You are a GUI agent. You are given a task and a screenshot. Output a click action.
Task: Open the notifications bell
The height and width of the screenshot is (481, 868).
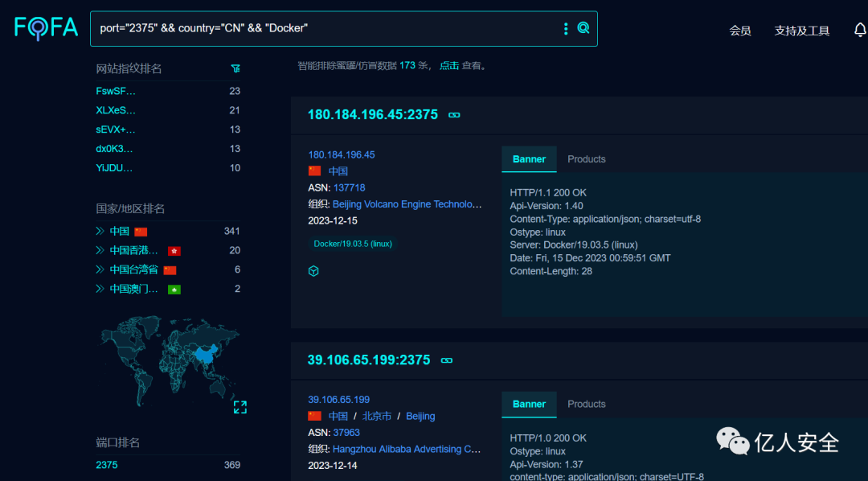860,30
